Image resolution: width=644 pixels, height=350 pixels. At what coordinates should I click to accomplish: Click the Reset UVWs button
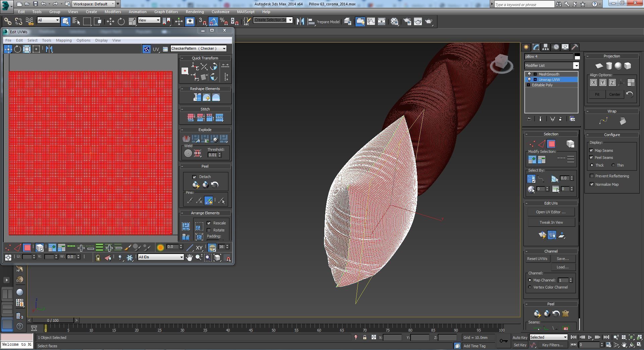(537, 259)
